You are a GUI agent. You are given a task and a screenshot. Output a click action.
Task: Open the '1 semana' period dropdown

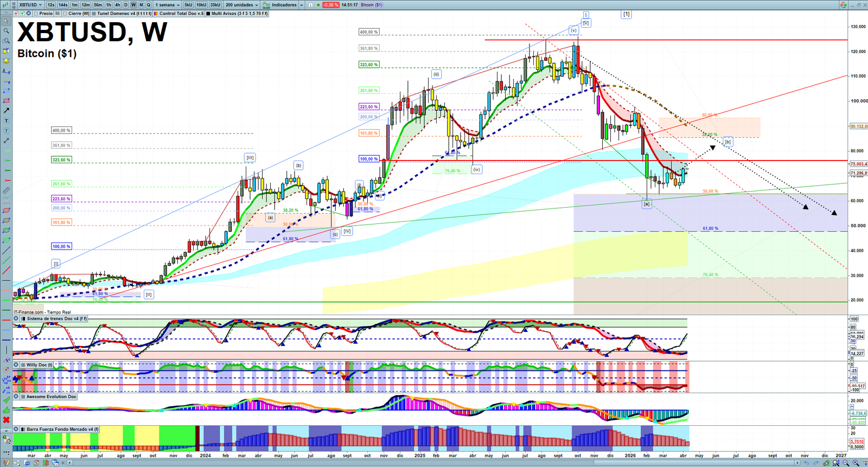click(167, 5)
